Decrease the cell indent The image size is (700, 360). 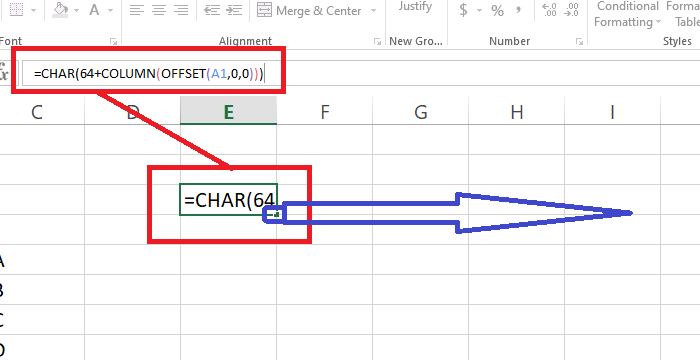[x=212, y=10]
